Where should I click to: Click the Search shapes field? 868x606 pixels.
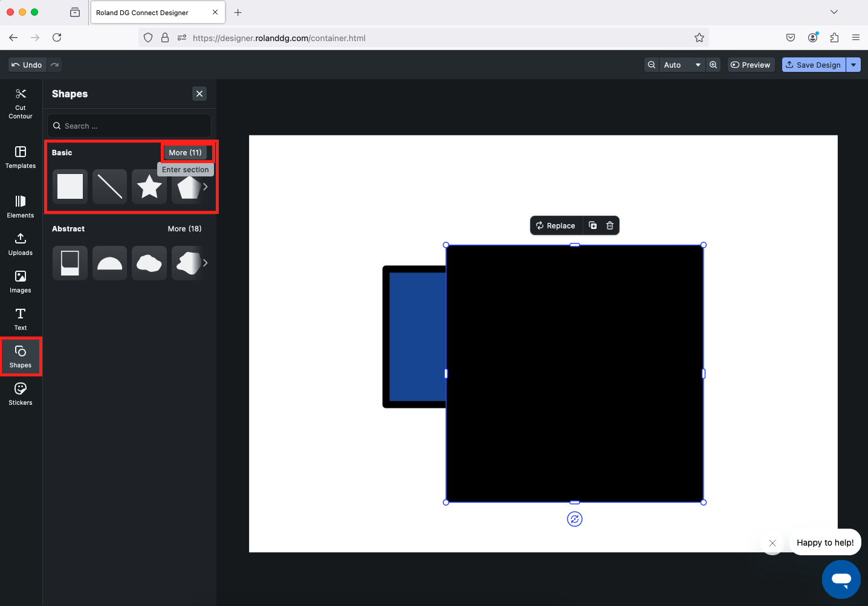(129, 126)
